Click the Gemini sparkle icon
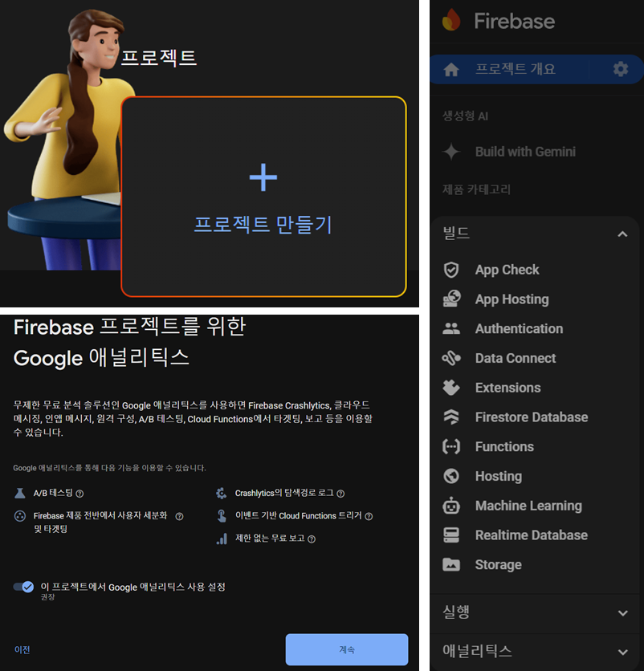Image resolution: width=644 pixels, height=671 pixels. [451, 152]
